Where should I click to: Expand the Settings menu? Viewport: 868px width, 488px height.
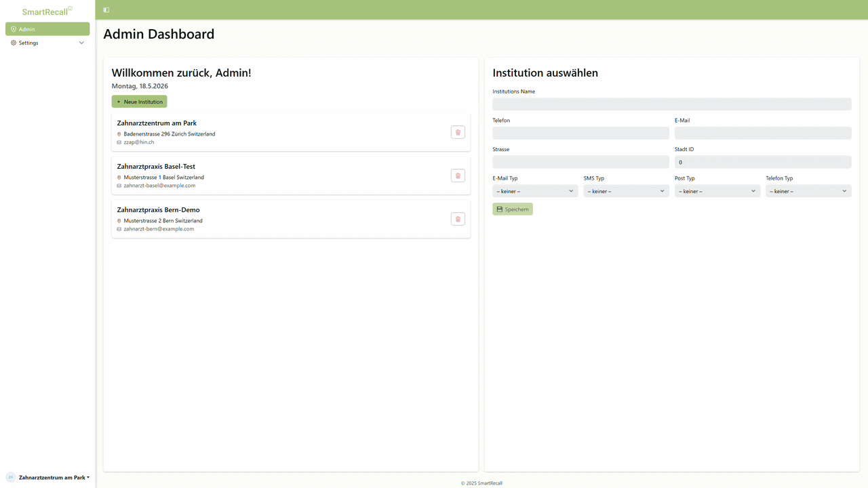[x=47, y=43]
